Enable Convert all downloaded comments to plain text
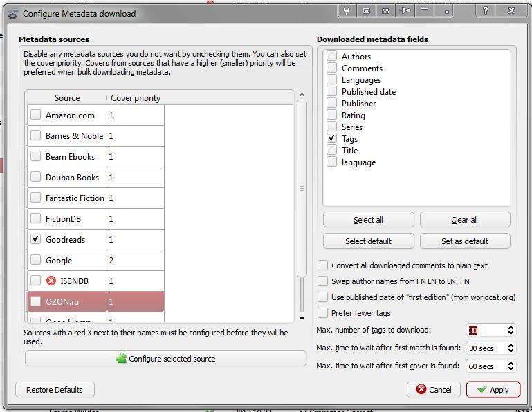532x412 pixels. (322, 265)
